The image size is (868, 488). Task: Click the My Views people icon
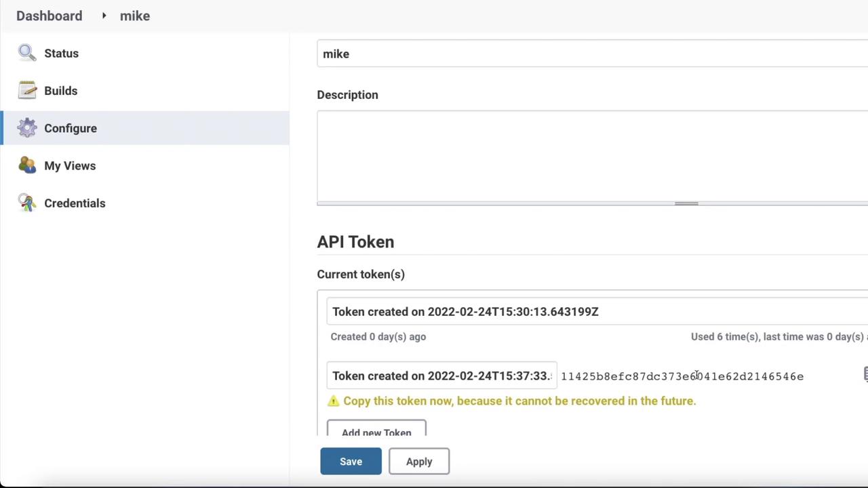pos(27,165)
